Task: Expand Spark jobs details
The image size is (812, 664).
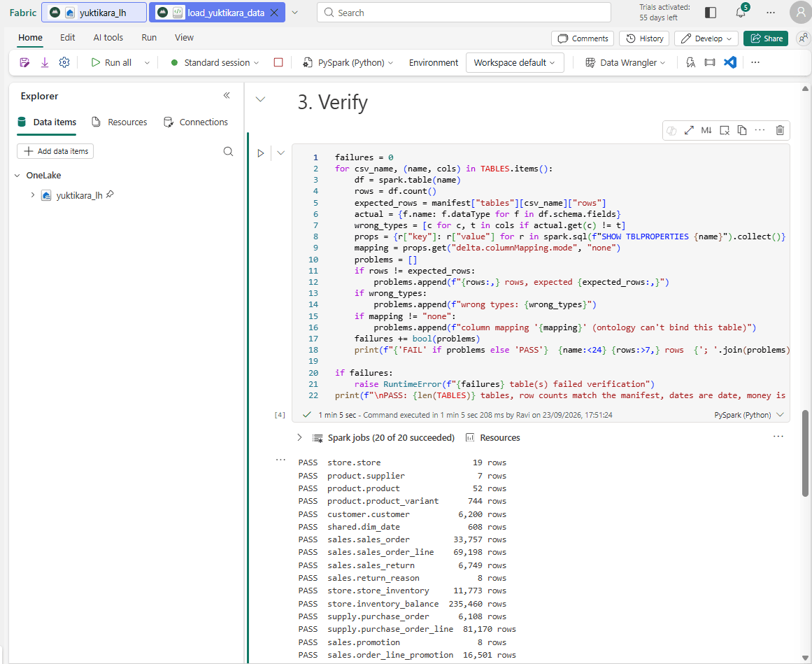Action: tap(299, 438)
